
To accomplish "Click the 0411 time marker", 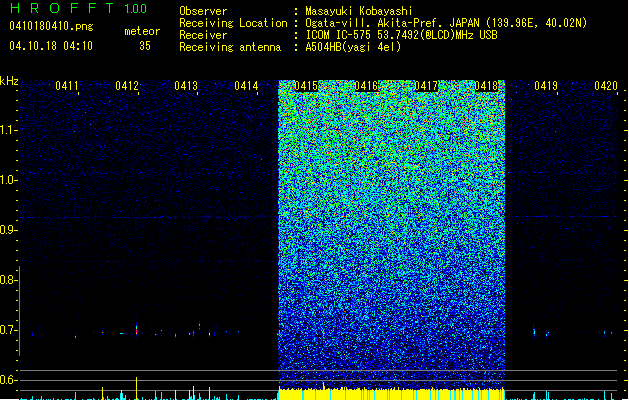I will click(67, 86).
